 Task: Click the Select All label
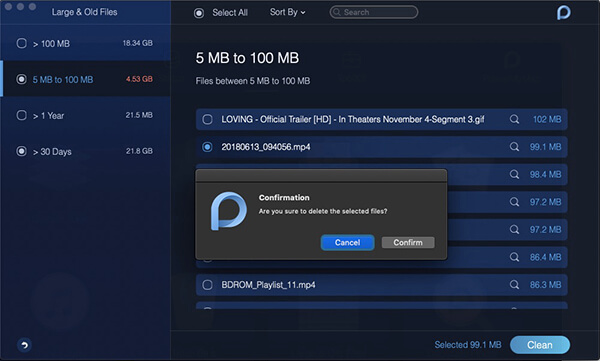(x=230, y=13)
